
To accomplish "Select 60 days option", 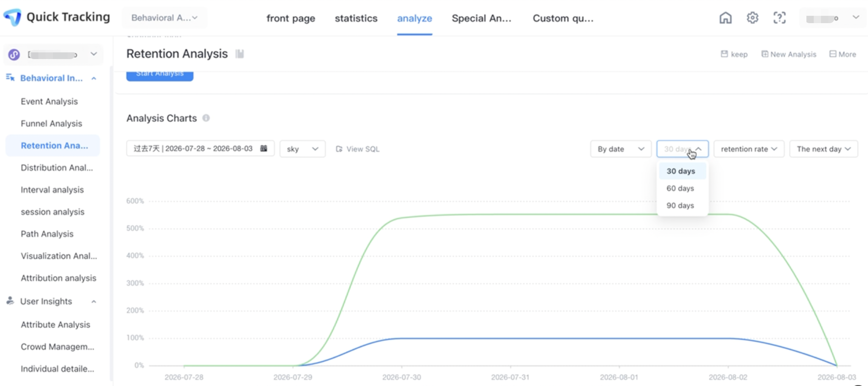I will 682,188.
